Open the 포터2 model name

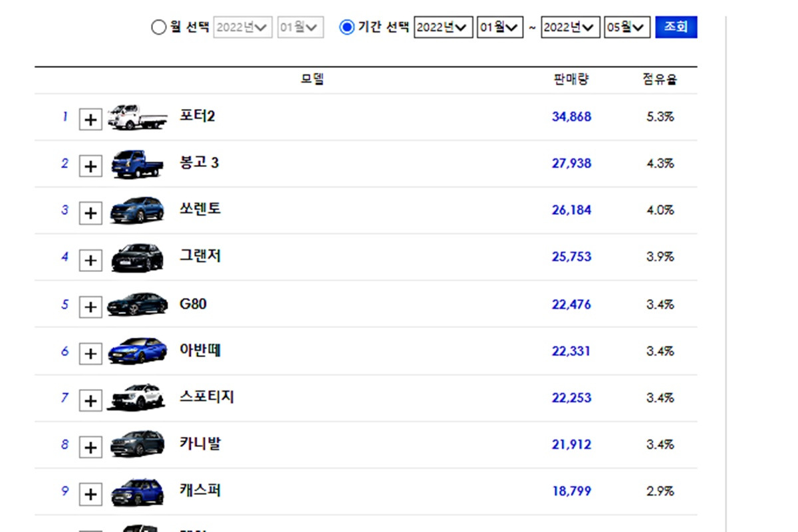pyautogui.click(x=198, y=116)
